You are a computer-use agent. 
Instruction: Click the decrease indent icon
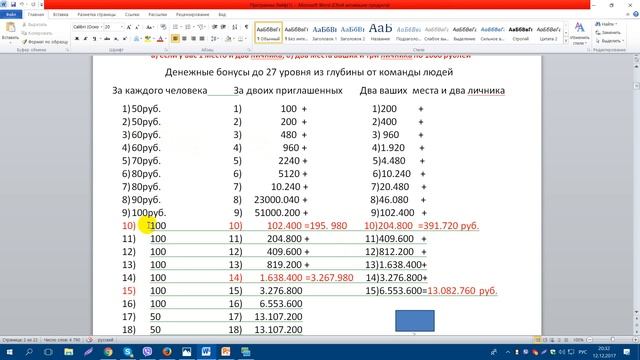click(x=214, y=27)
